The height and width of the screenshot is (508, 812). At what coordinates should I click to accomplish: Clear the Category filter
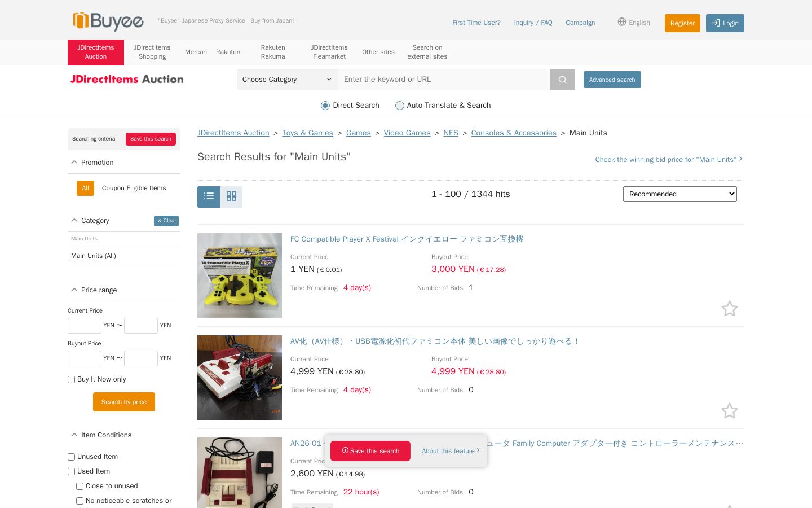click(x=166, y=221)
